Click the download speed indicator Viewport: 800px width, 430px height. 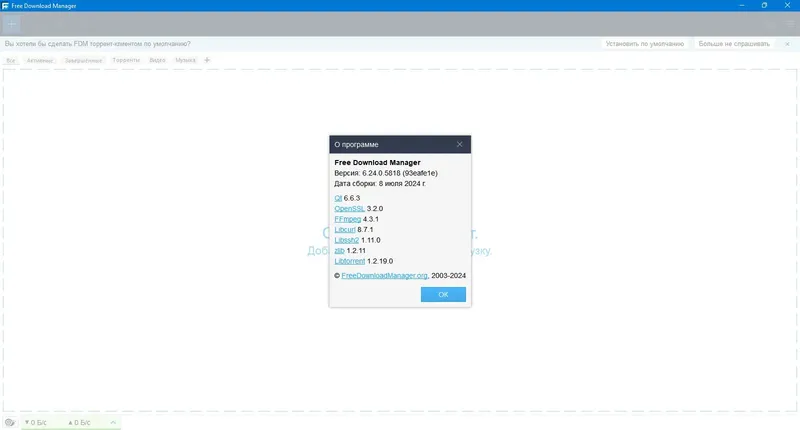[36, 422]
